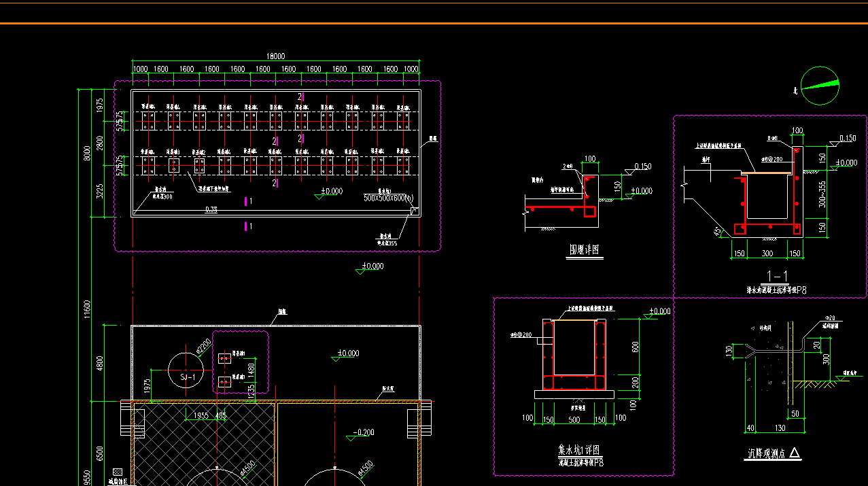Viewport: 868px width, 486px height.
Task: Pick the 6500 vertical dimension
Action: click(x=100, y=454)
